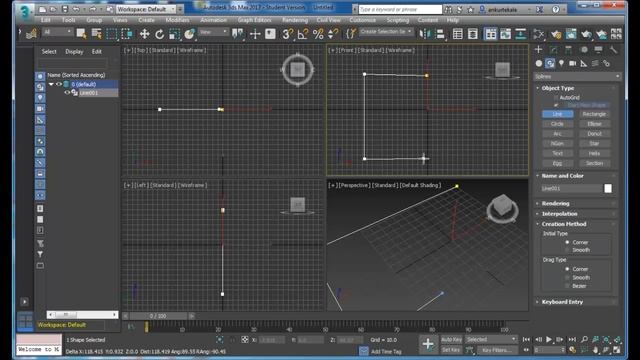Open the selection filter All dropdown

(x=58, y=32)
